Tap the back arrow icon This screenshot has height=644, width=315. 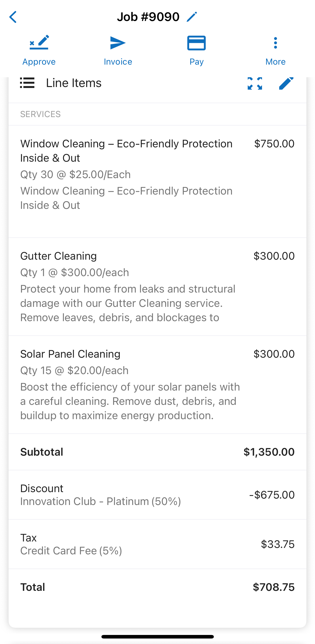point(13,17)
